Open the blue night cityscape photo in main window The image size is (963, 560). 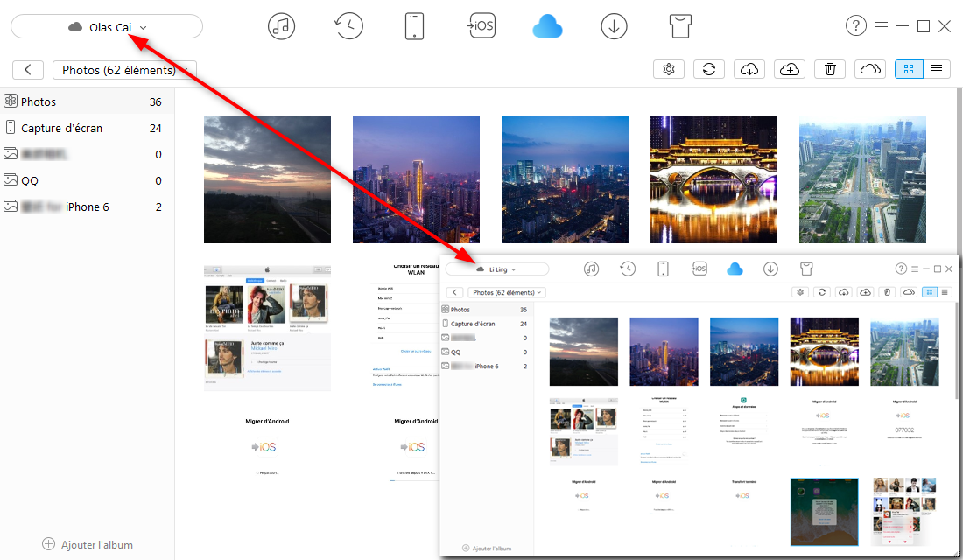pyautogui.click(x=565, y=180)
